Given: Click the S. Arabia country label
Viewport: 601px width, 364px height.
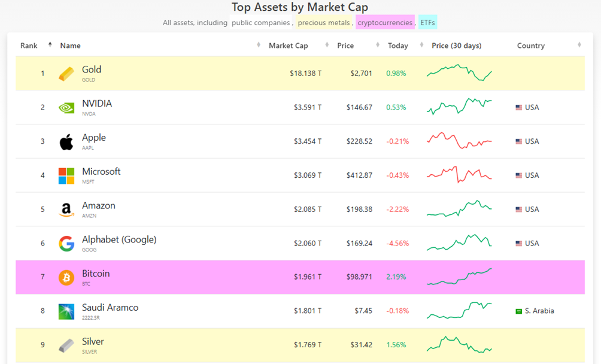Looking at the screenshot, I should (x=539, y=311).
